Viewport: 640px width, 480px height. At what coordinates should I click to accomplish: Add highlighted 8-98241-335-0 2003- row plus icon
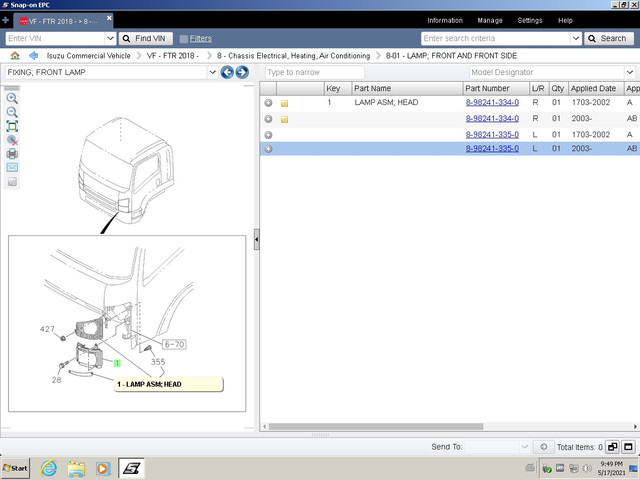268,149
